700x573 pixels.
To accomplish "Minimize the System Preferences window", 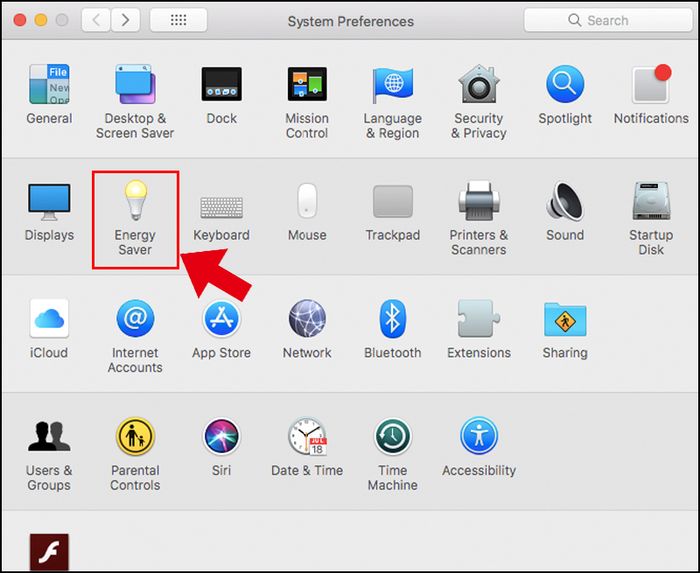I will [41, 20].
